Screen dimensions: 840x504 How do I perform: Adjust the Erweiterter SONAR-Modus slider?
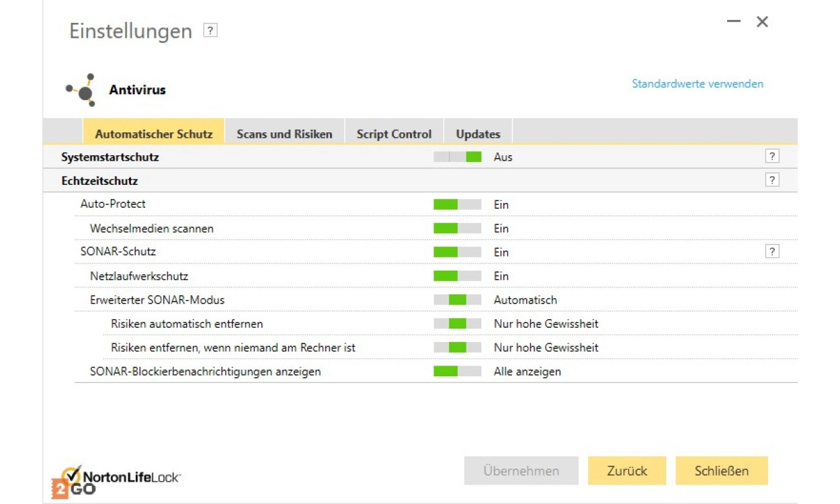click(x=457, y=300)
